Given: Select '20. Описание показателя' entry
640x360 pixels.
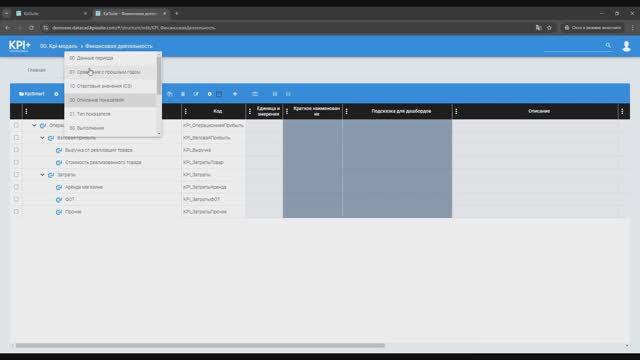Looking at the screenshot, I should (110, 100).
